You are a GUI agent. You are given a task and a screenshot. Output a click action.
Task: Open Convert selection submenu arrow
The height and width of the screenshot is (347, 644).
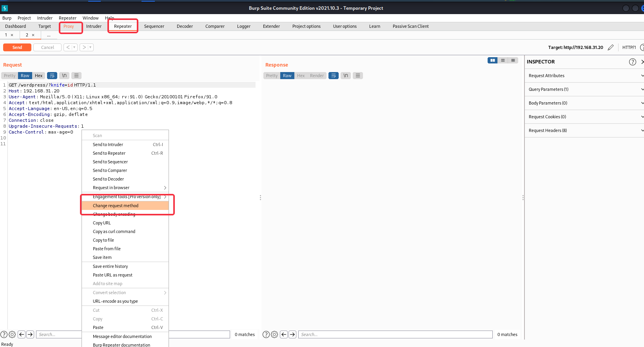[x=165, y=293]
